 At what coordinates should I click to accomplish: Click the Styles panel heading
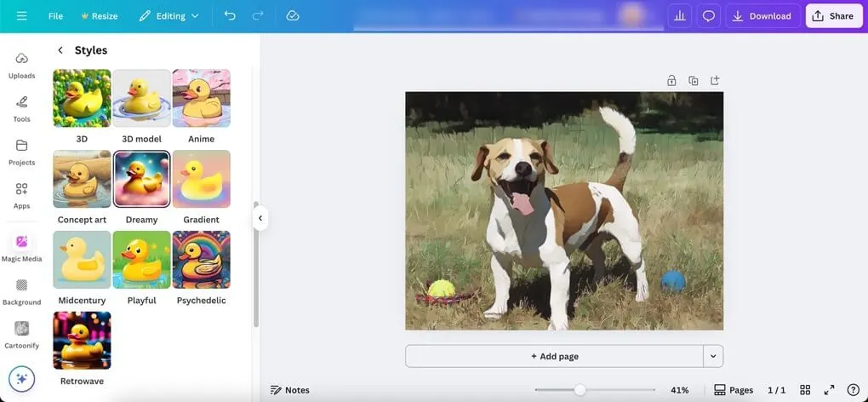91,50
